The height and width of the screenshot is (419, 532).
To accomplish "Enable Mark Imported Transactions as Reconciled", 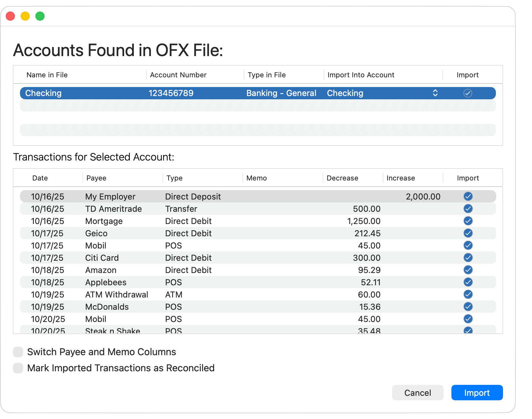I will [18, 368].
